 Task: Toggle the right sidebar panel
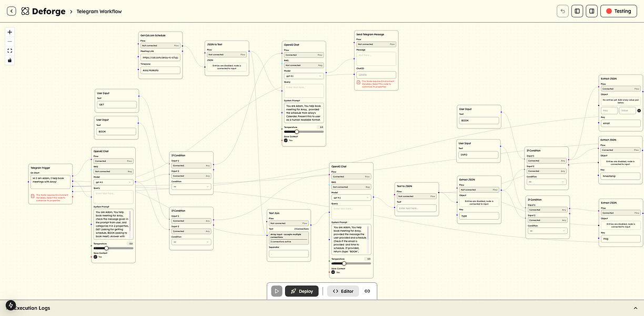coord(592,11)
